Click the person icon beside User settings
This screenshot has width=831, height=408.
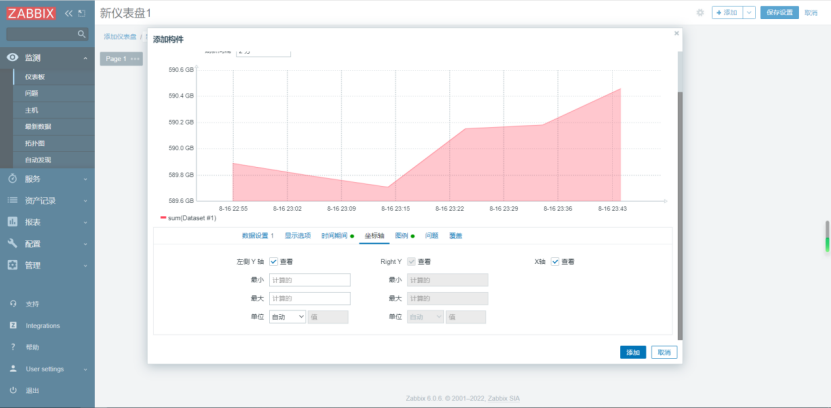tap(13, 369)
